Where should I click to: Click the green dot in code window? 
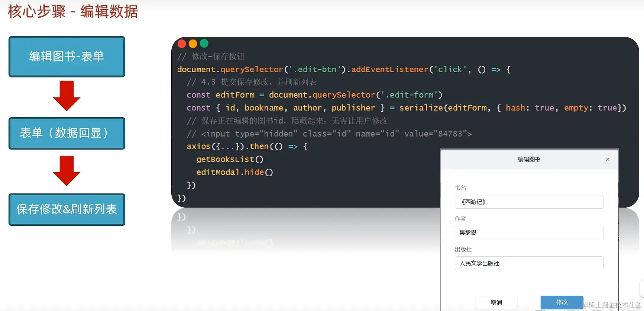coord(204,44)
